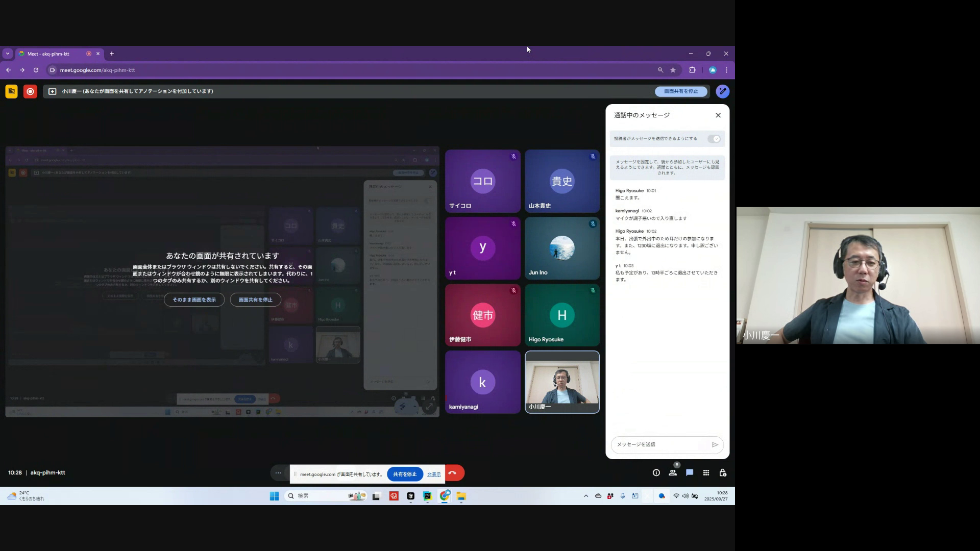Click the 画面共有を停止 button at top

point(681,91)
